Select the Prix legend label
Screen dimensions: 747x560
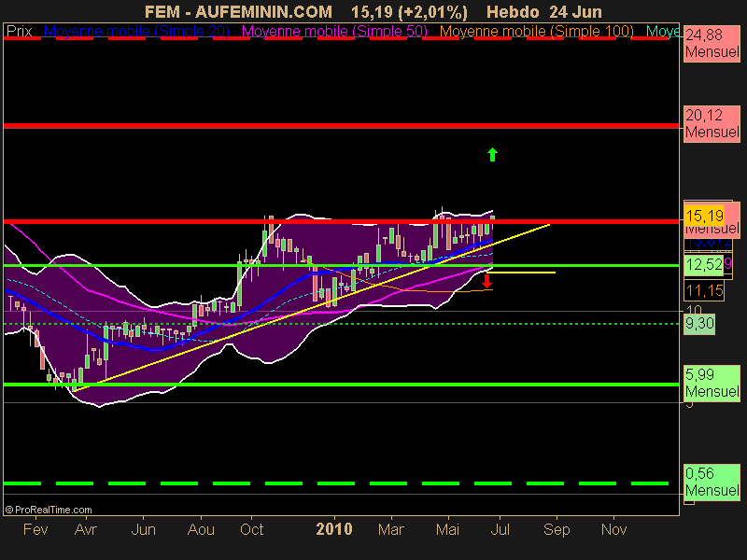(x=19, y=32)
